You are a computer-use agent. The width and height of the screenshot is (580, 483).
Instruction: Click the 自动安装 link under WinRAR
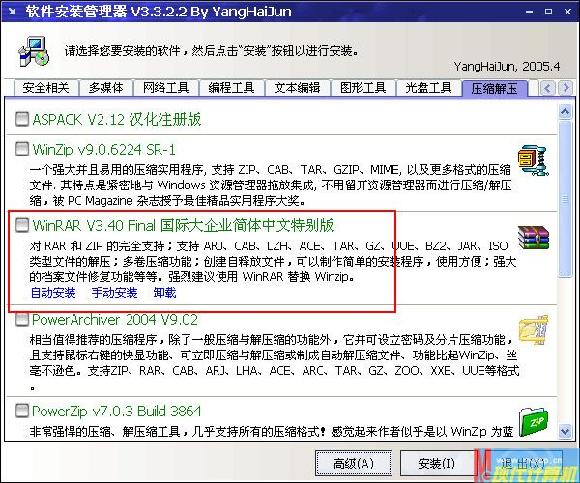[x=53, y=293]
